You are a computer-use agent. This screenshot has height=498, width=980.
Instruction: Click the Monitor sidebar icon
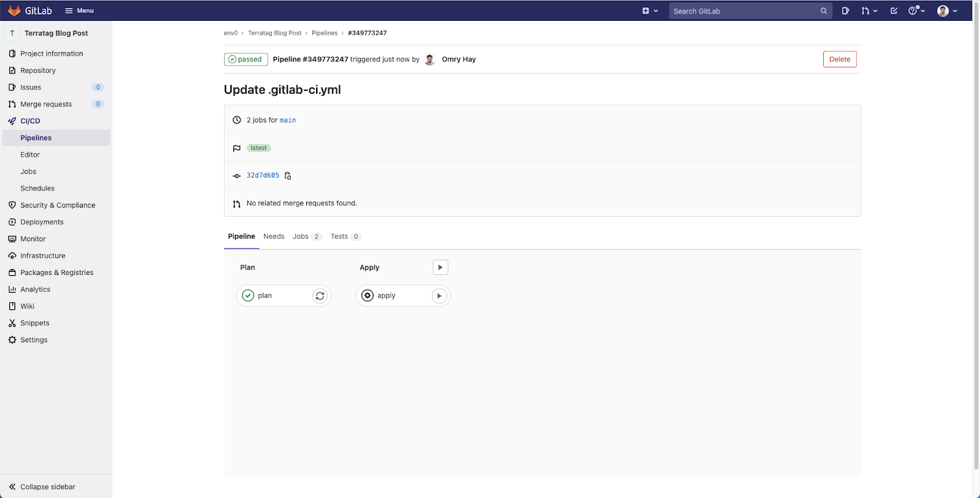pyautogui.click(x=12, y=239)
